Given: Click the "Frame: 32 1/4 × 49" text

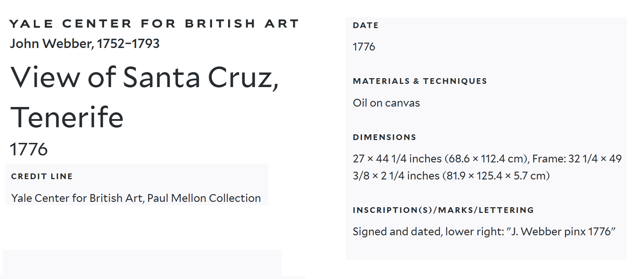Looking at the screenshot, I should point(577,159).
